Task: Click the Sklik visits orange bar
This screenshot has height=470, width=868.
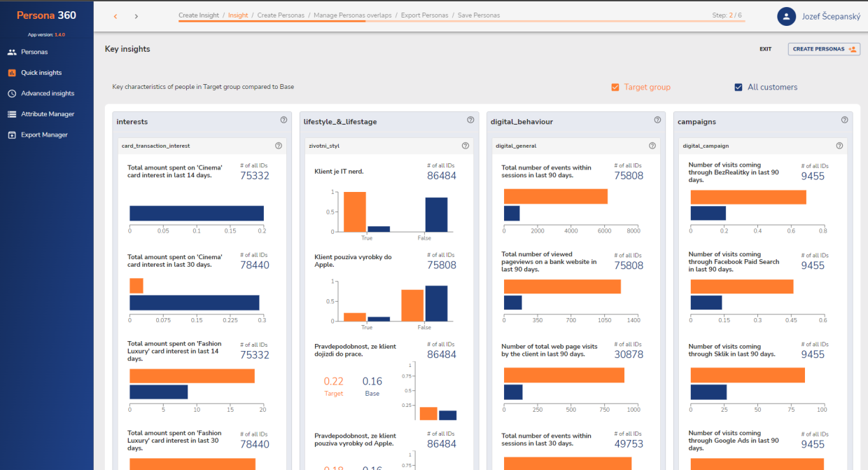Action: pos(748,375)
